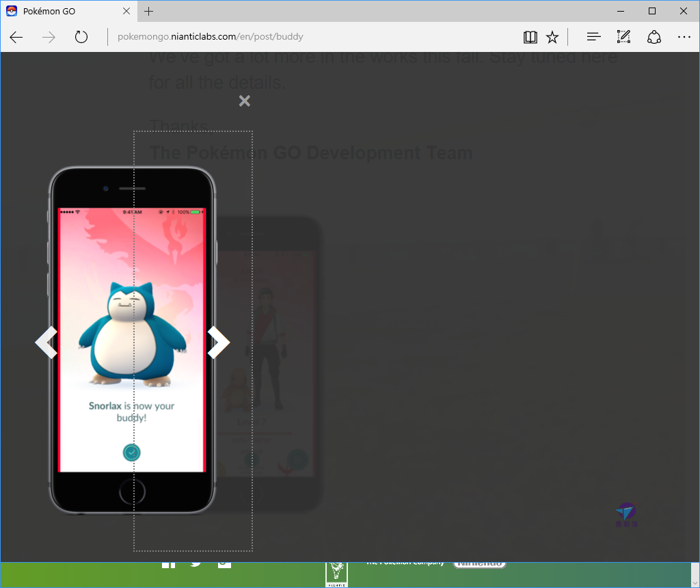Screen dimensions: 700x588
Task: Show next image with right arrow
Action: click(219, 343)
